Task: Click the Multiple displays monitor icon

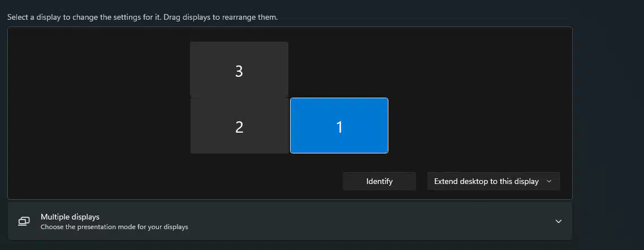Action: (x=24, y=221)
